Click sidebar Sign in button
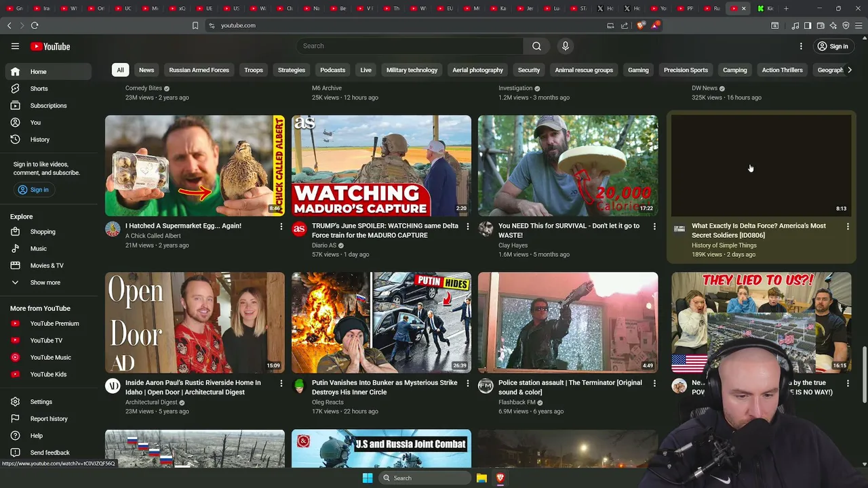The width and height of the screenshot is (868, 488). (x=33, y=190)
